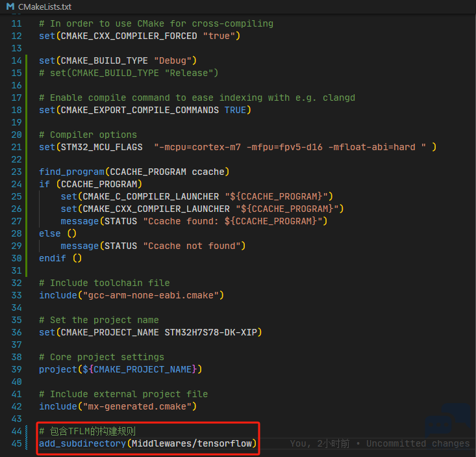
Task: Click CMAKE_CXX_COMPILER_FORCED in line 12
Action: point(129,36)
